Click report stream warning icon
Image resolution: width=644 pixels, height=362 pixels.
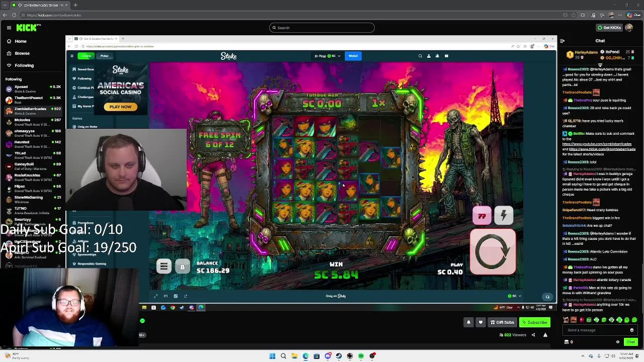tap(545, 335)
